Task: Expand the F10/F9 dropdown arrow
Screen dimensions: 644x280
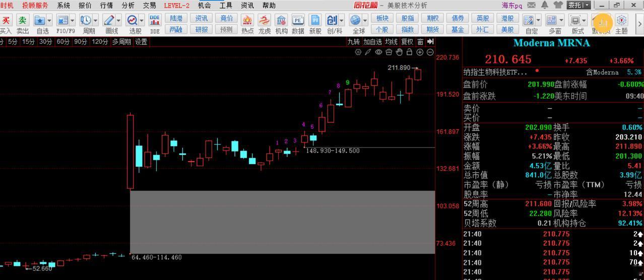Action: pos(73,21)
